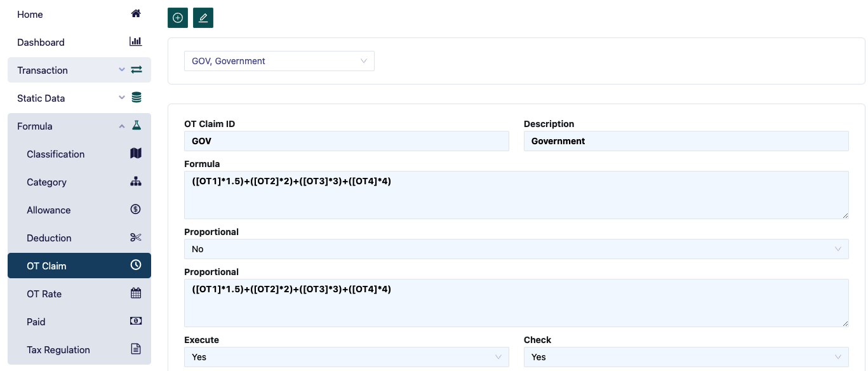Open the Execute dropdown
This screenshot has height=371, width=868.
(x=346, y=357)
